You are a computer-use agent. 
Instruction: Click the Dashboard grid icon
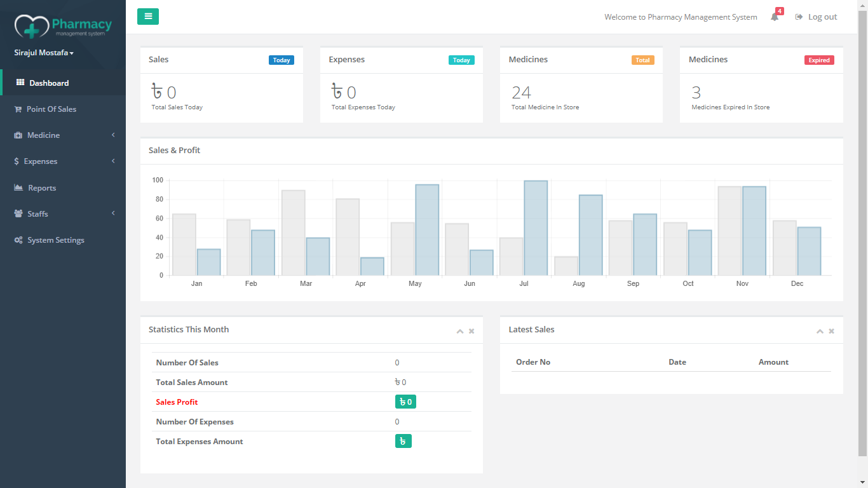[x=20, y=83]
